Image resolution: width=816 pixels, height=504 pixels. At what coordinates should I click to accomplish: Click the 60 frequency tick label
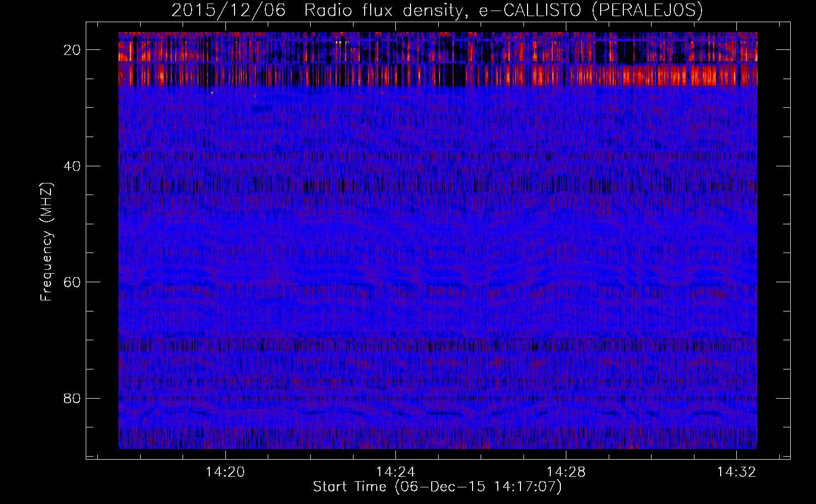click(x=73, y=282)
